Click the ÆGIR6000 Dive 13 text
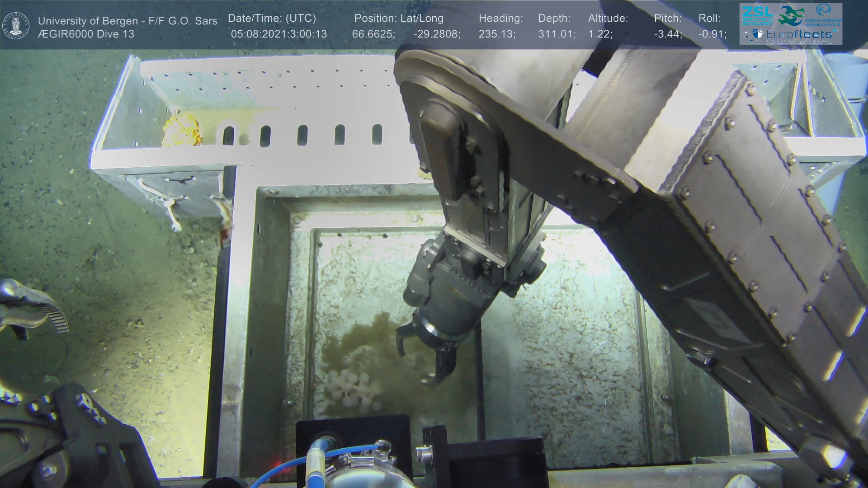 point(86,34)
